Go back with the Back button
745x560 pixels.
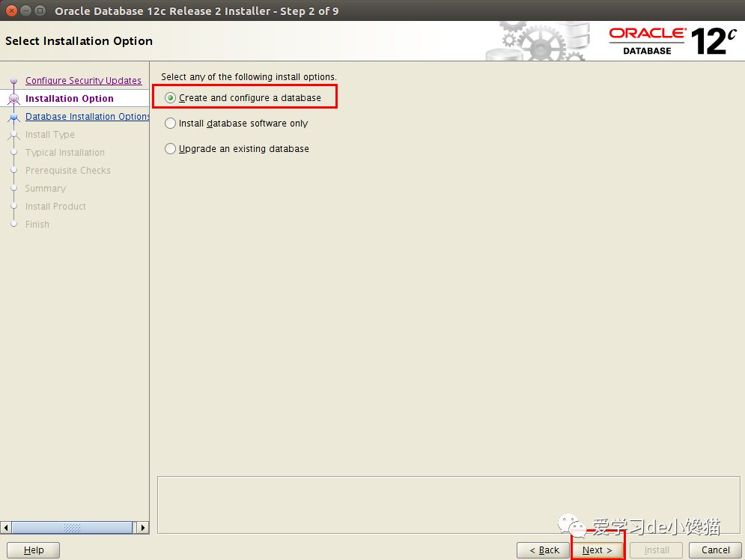point(543,550)
